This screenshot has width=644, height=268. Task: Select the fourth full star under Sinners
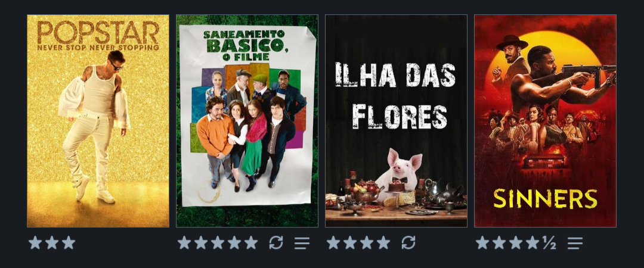pyautogui.click(x=532, y=242)
